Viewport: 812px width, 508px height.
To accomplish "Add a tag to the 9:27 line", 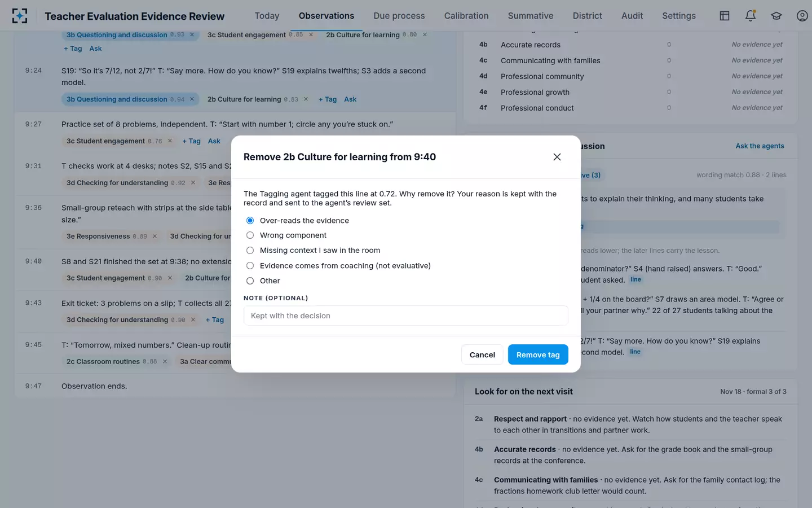I will (192, 141).
